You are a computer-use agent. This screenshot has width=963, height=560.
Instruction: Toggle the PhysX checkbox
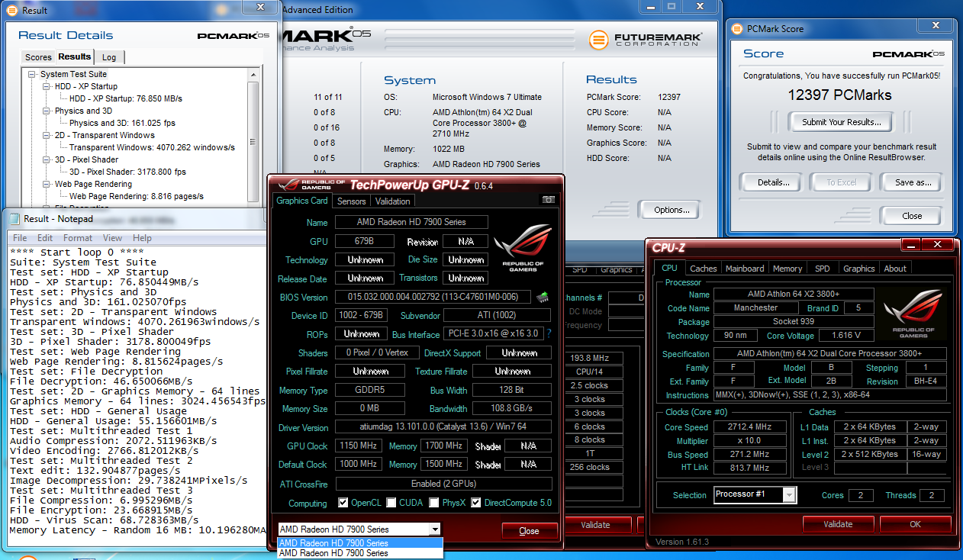[434, 503]
